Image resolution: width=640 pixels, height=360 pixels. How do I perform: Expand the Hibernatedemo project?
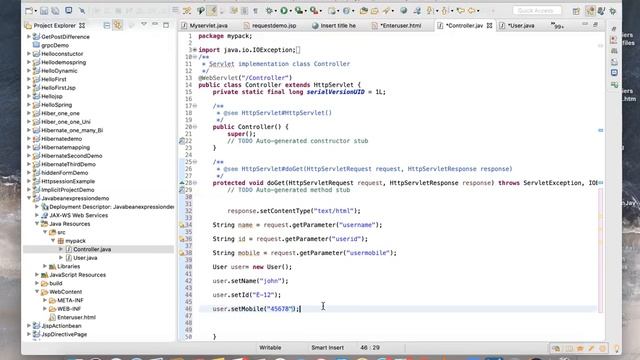pyautogui.click(x=29, y=139)
